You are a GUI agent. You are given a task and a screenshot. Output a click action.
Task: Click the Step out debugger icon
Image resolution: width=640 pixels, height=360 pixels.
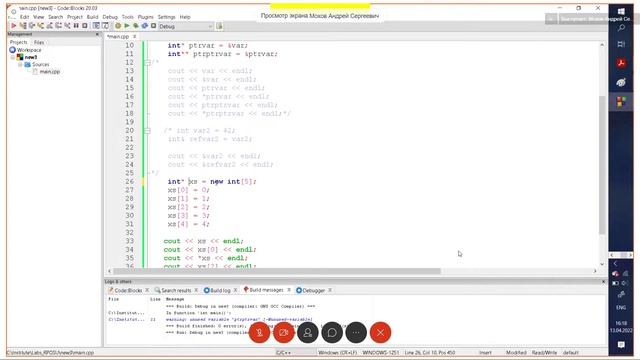pyautogui.click(x=49, y=26)
